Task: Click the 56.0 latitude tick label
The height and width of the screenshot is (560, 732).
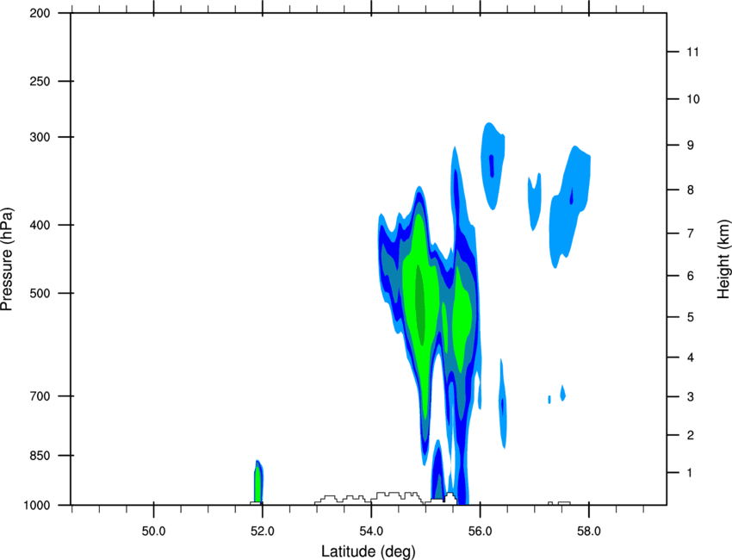Action: coord(480,532)
